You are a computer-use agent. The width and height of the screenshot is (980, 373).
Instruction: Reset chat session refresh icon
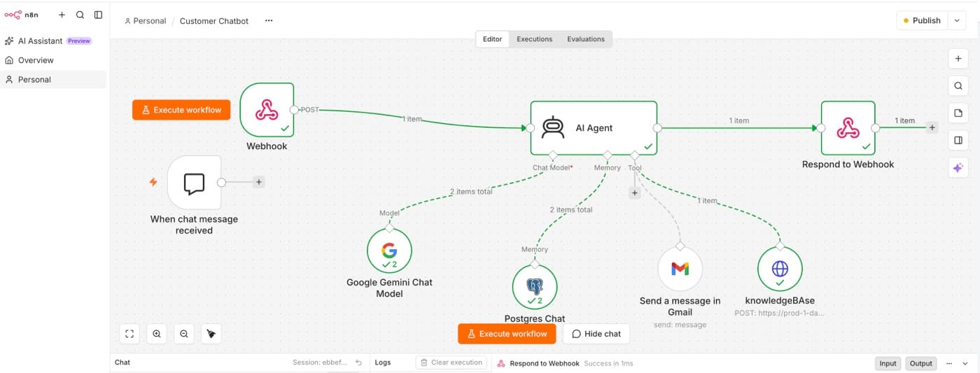[358, 363]
